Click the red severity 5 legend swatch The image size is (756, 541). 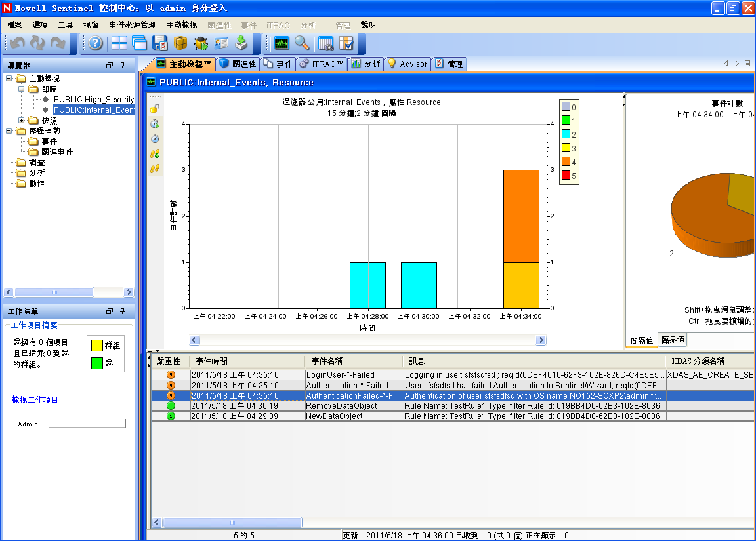click(566, 175)
